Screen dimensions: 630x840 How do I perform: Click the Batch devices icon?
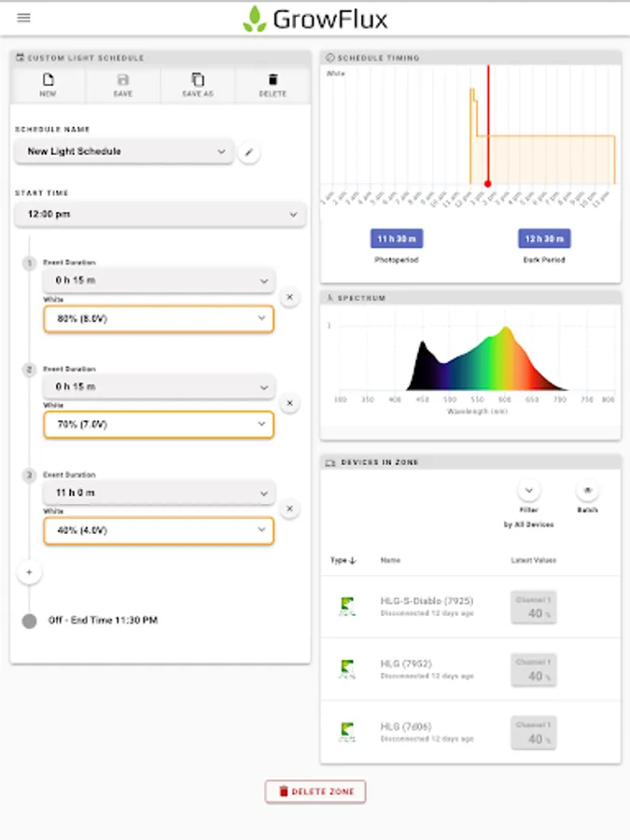coord(587,490)
